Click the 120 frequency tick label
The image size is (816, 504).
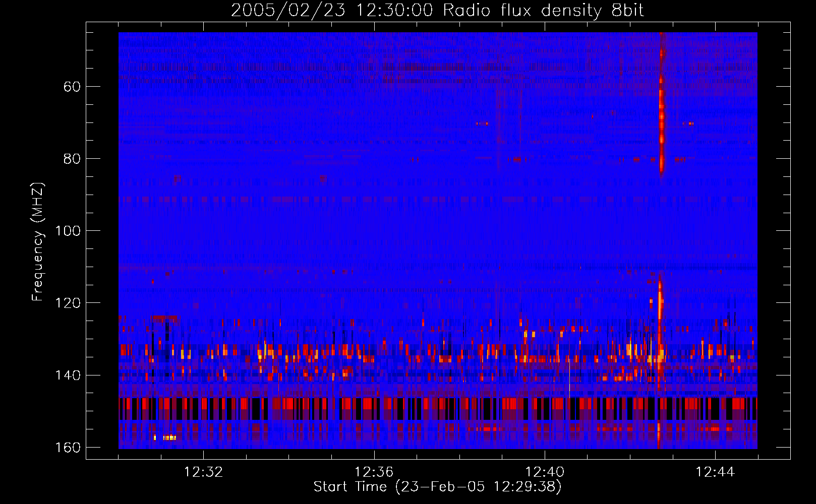(x=68, y=303)
